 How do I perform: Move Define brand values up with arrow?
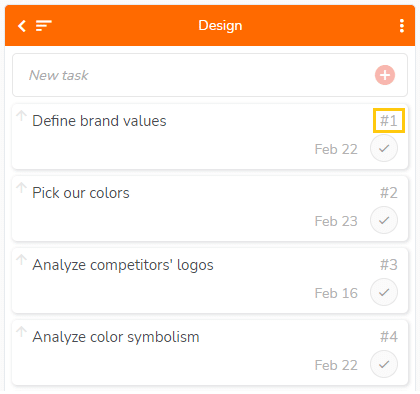click(21, 116)
